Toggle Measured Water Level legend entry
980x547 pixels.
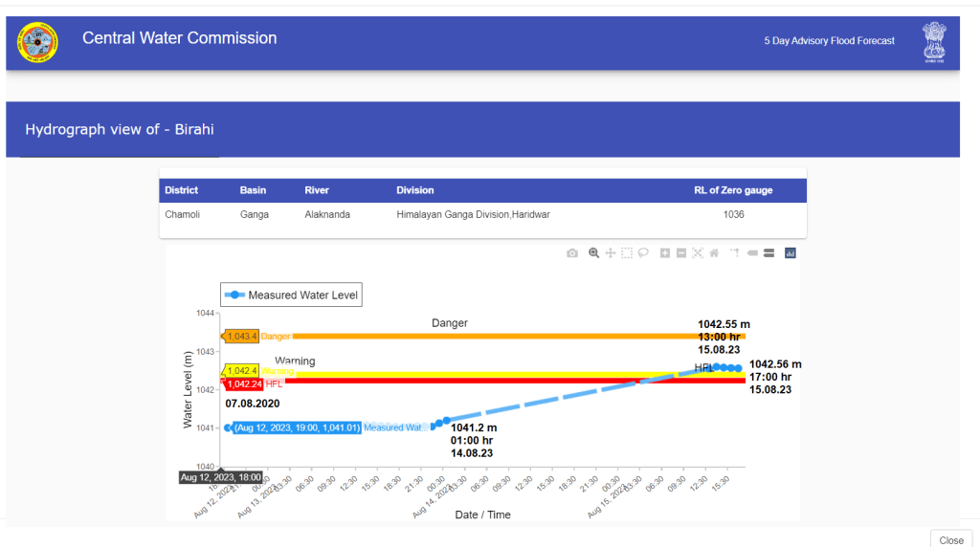(x=292, y=295)
